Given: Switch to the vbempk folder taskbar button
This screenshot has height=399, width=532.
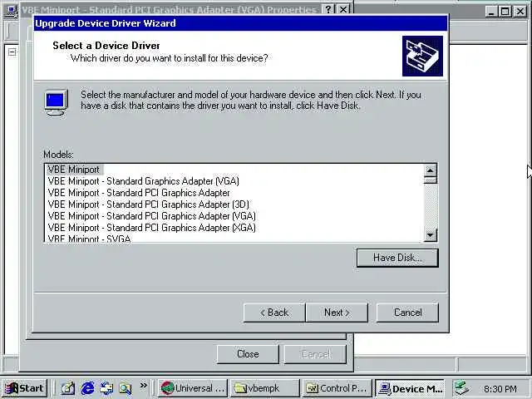Looking at the screenshot, I should (x=265, y=388).
